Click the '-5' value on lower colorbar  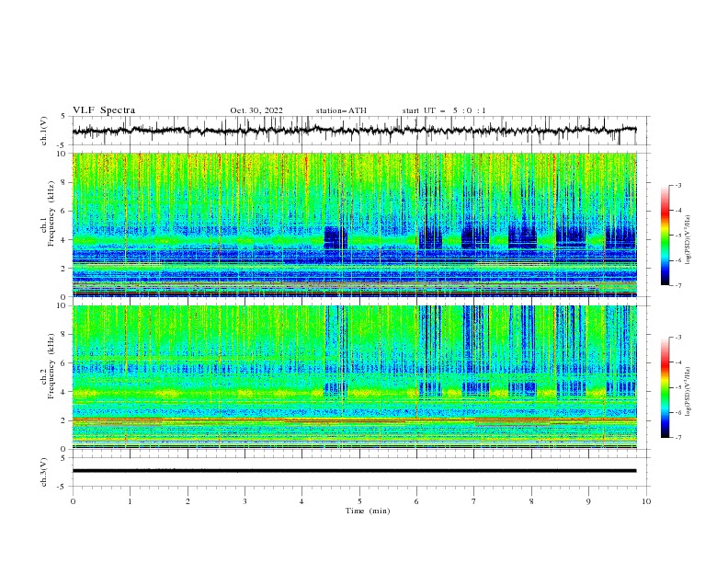[678, 387]
